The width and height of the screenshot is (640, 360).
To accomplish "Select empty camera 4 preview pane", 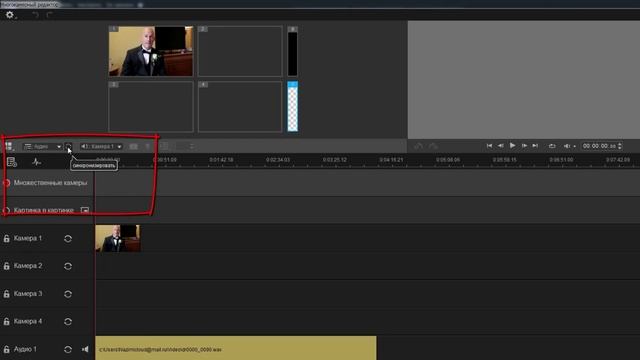I will (x=240, y=107).
